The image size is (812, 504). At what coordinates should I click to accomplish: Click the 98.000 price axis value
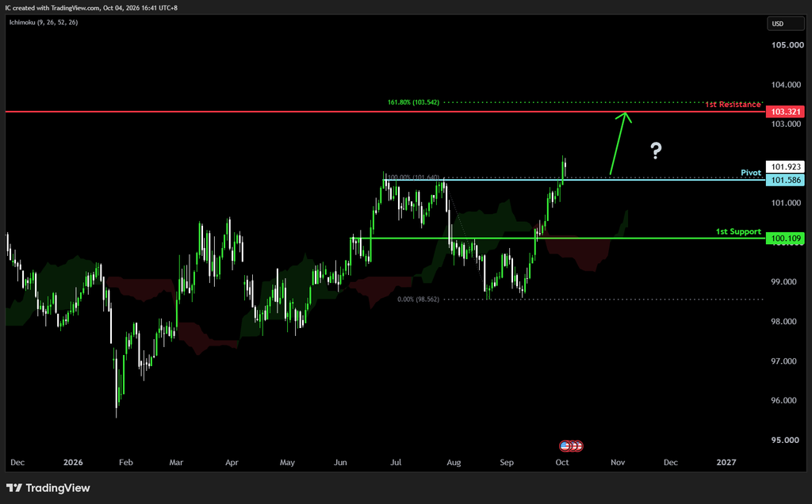784,321
